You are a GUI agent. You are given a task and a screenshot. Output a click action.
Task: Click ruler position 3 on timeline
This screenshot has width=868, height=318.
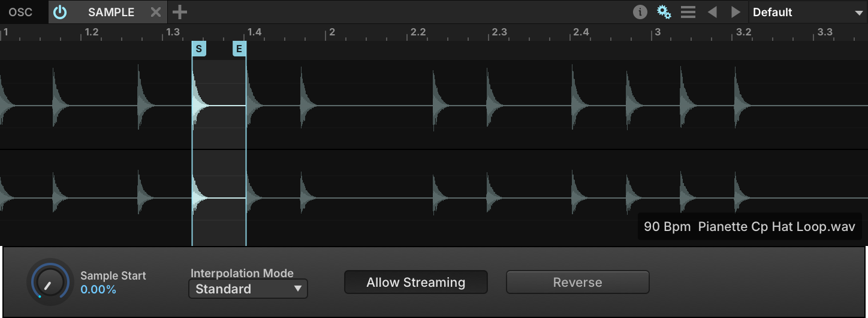pyautogui.click(x=657, y=32)
